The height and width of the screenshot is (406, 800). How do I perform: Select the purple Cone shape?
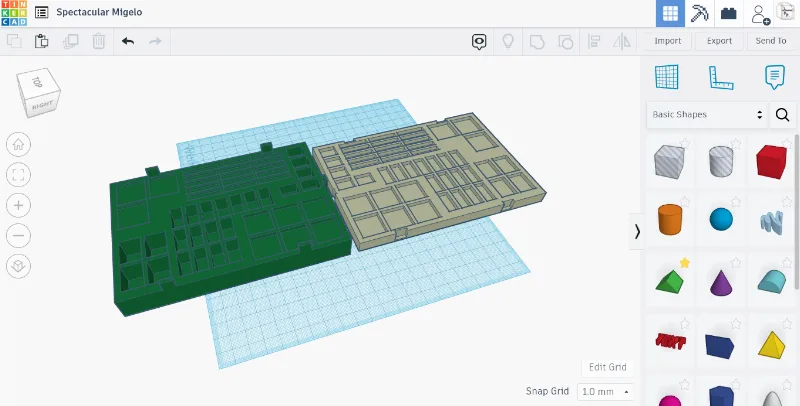(721, 283)
